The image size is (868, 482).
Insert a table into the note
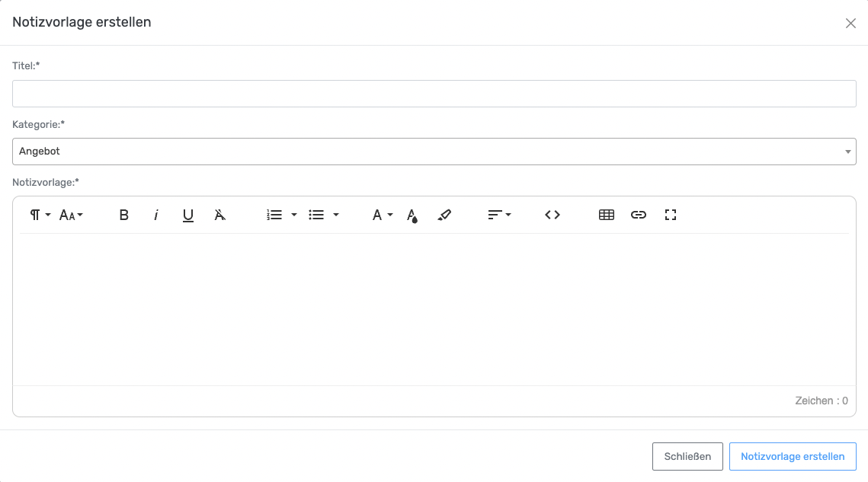[607, 215]
